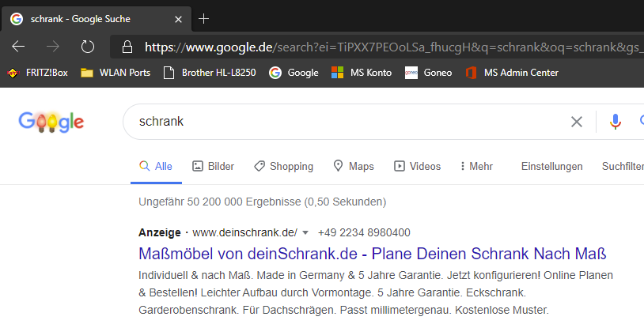
Task: Open the Goneo bookmark
Action: click(428, 73)
